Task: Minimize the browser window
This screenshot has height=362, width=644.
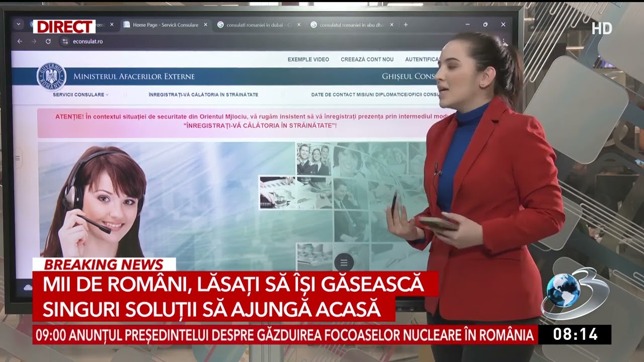Action: point(467,24)
